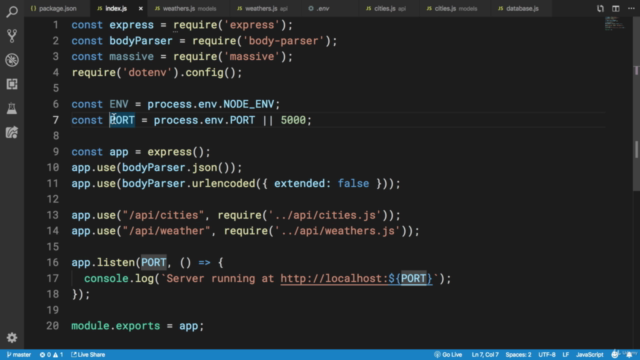Open the Manage settings gear
Viewport: 640px width, 360px height.
click(12, 338)
